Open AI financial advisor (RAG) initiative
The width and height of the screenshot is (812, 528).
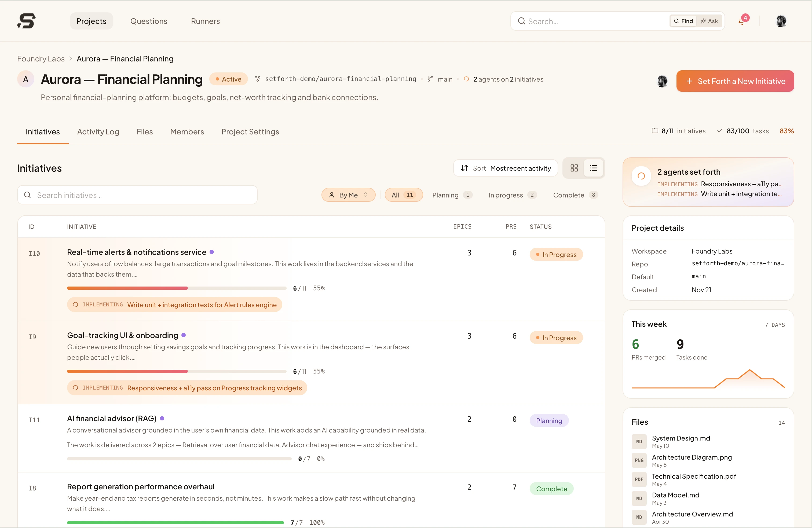tap(112, 419)
